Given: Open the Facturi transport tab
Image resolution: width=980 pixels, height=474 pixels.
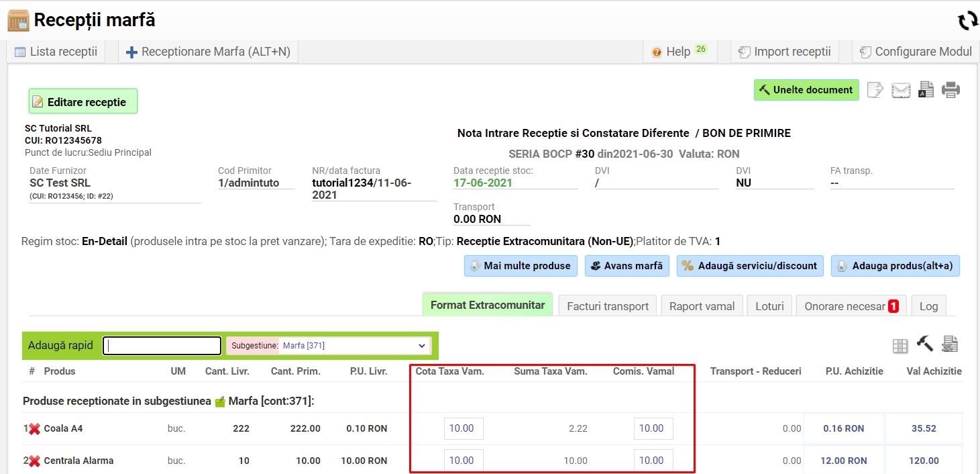Looking at the screenshot, I should pos(608,306).
